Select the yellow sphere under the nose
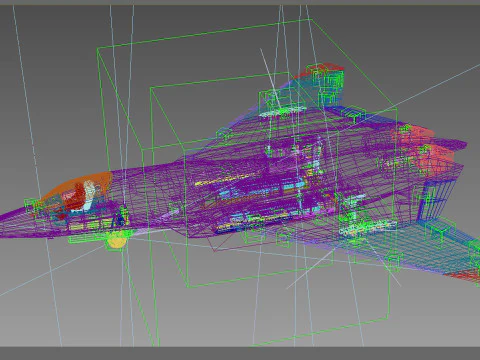The height and width of the screenshot is (360, 480). [117, 240]
